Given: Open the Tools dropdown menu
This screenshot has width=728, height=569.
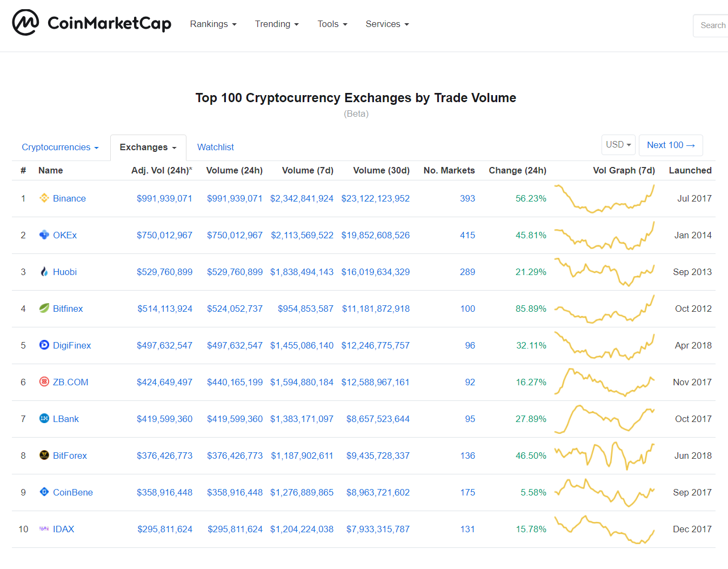Looking at the screenshot, I should (x=332, y=24).
